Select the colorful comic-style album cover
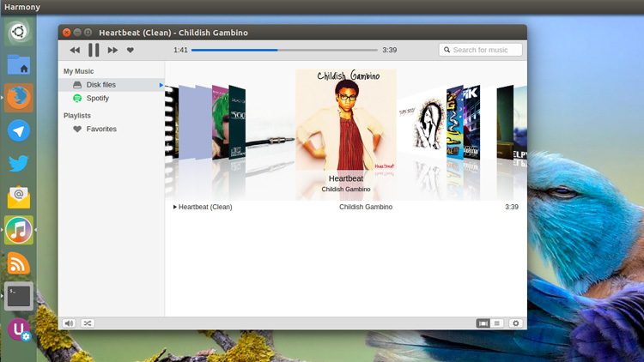The image size is (644, 362). [454, 122]
